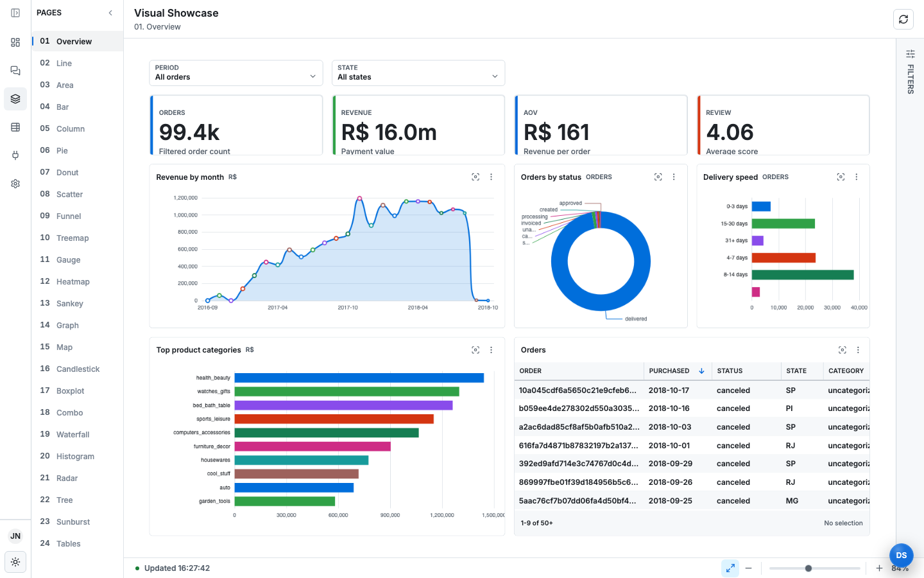This screenshot has height=578, width=924.
Task: Click the Updated 16:27:42 status
Action: point(173,568)
